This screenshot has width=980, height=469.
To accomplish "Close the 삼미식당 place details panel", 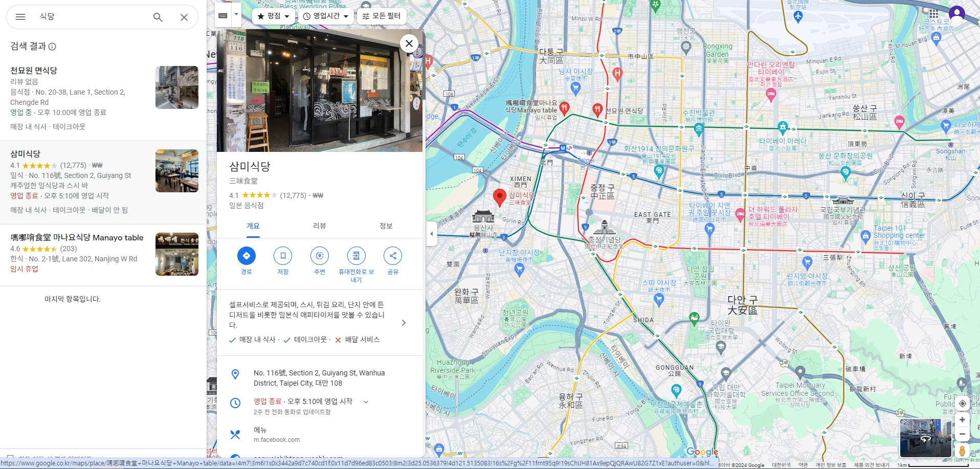I will (x=409, y=43).
